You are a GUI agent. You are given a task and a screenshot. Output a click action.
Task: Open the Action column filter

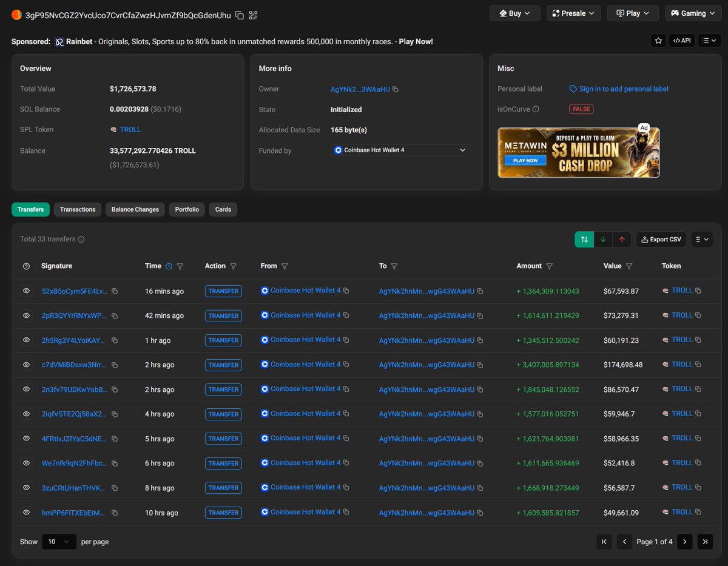234,266
